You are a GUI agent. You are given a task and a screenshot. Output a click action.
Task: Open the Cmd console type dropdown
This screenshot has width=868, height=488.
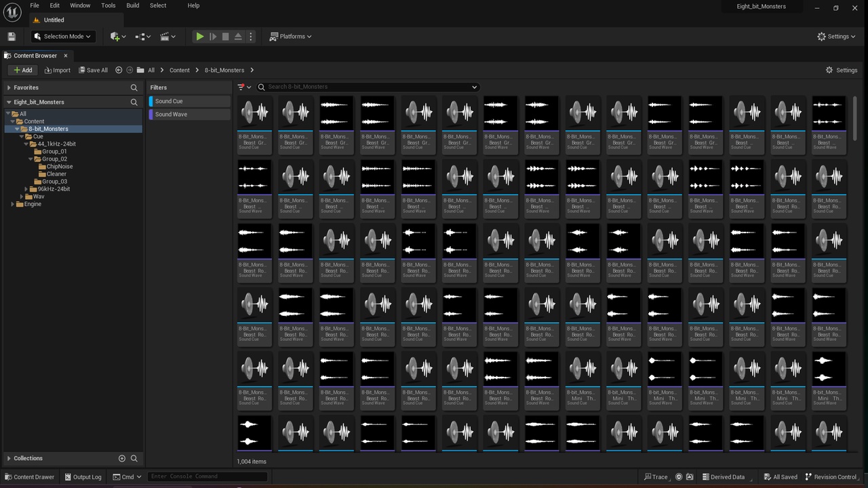pos(127,476)
